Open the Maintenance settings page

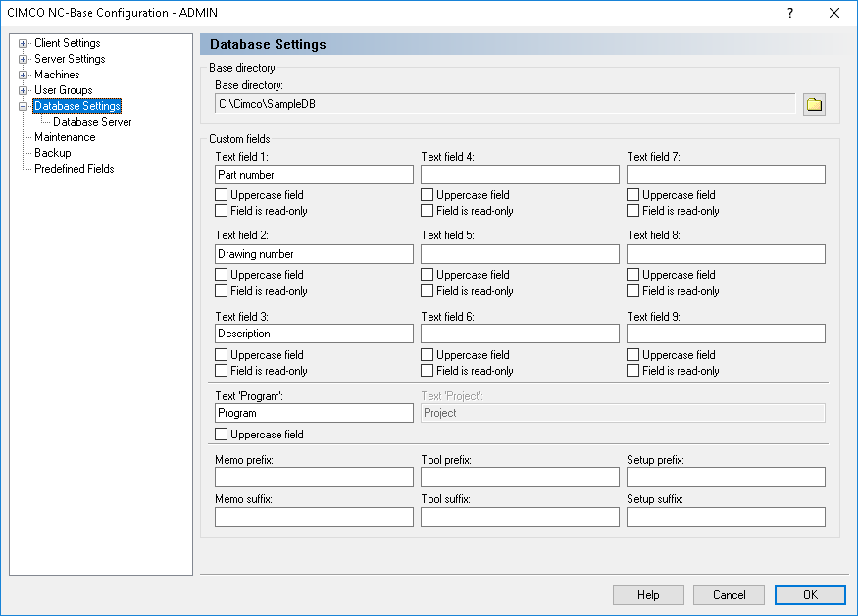pos(65,137)
